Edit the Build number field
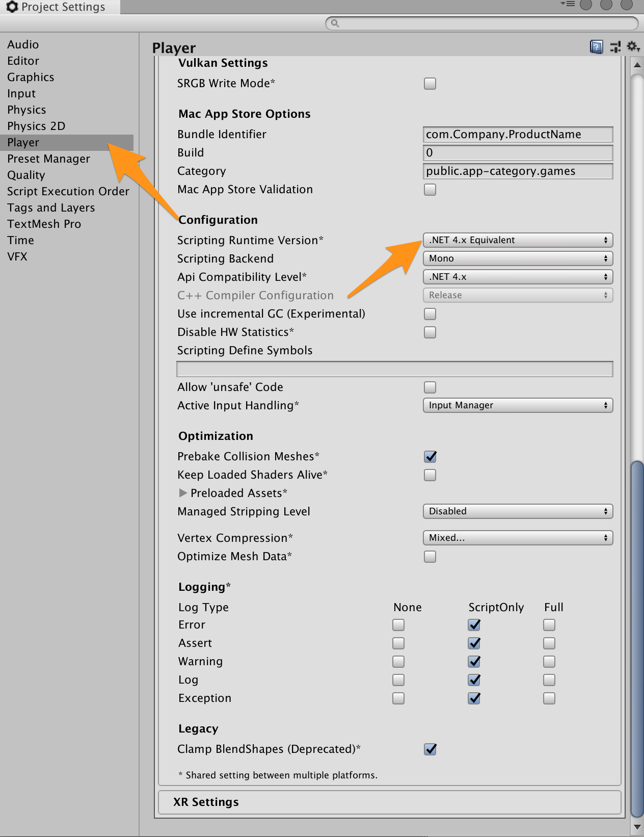The width and height of the screenshot is (644, 837). [518, 153]
